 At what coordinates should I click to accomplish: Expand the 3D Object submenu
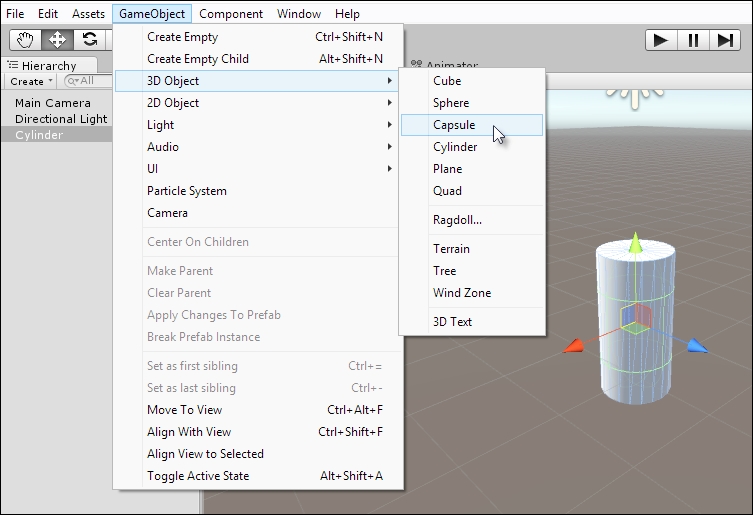[257, 81]
